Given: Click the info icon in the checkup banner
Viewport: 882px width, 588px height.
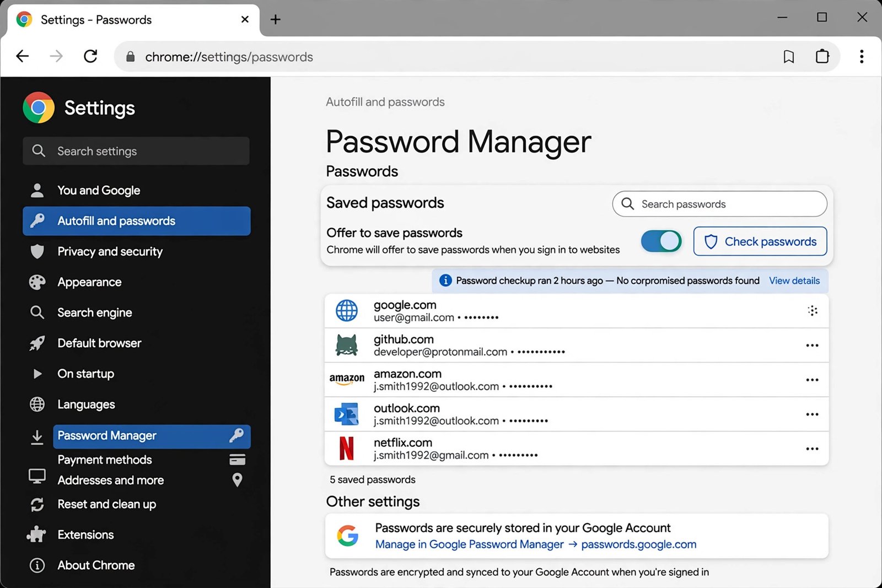Looking at the screenshot, I should click(445, 280).
